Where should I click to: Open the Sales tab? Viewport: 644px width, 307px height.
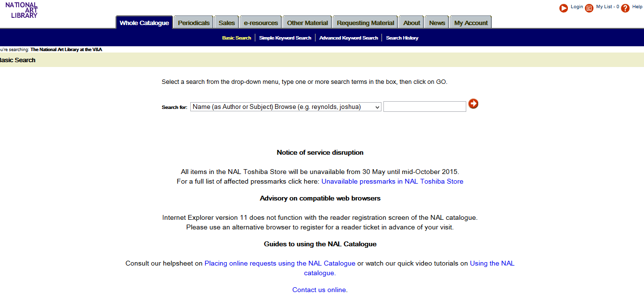pos(227,23)
